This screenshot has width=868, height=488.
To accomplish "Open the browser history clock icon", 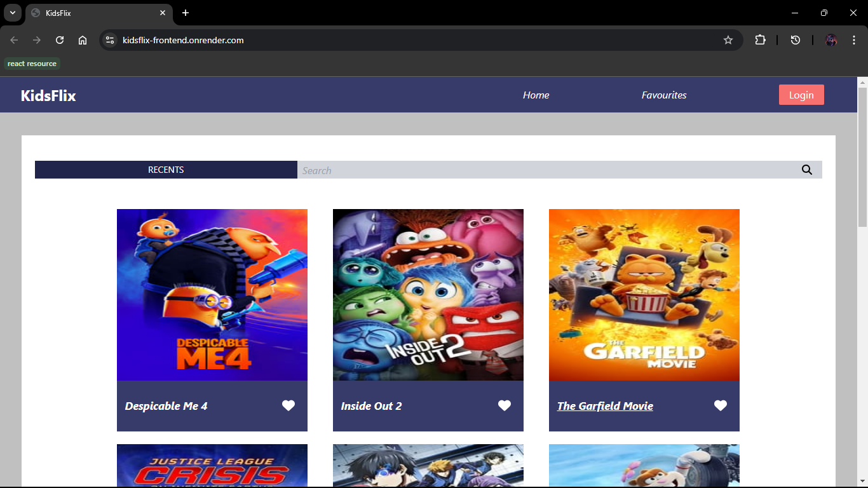I will click(795, 40).
